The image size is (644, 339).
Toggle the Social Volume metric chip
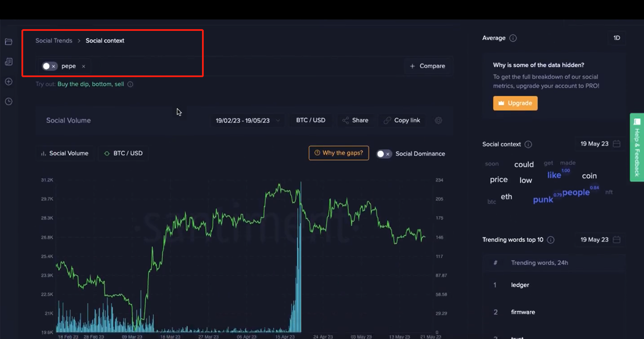pos(65,153)
